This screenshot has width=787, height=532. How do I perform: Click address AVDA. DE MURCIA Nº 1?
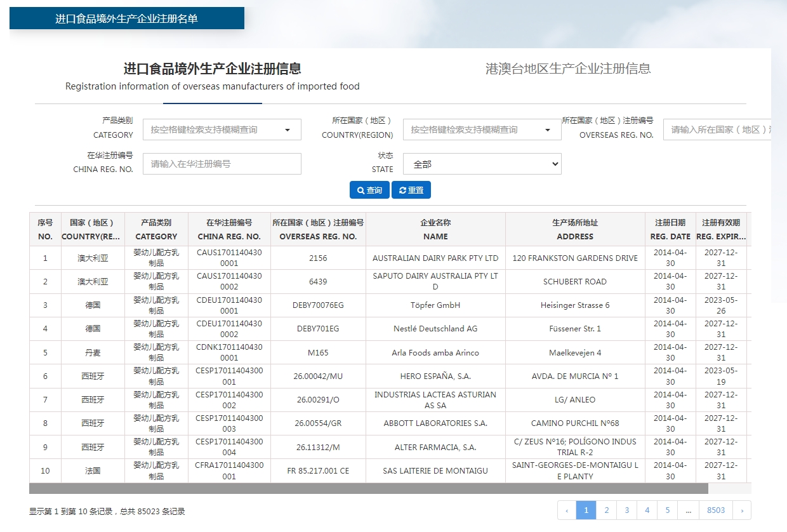(x=575, y=376)
